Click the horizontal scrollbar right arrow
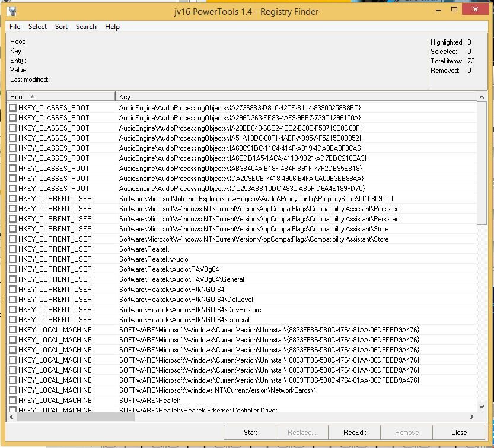Screen dimensions: 494x448 tap(472, 417)
